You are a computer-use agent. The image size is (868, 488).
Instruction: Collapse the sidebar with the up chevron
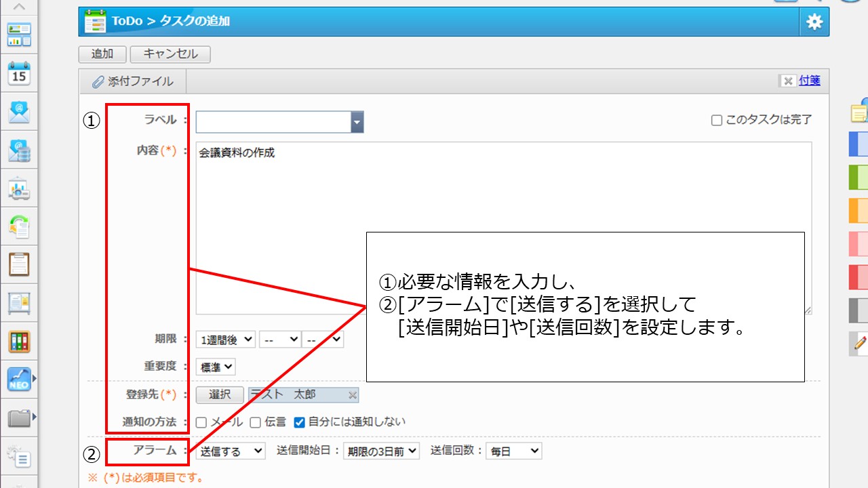coord(19,7)
